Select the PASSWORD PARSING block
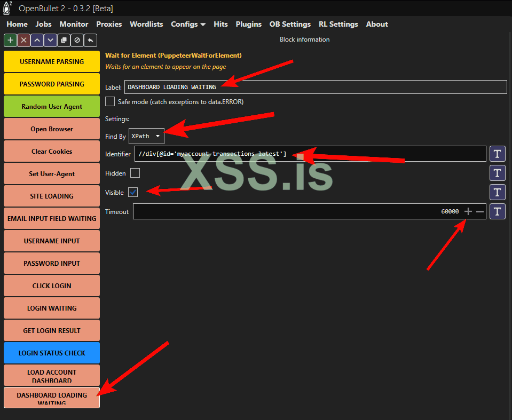Viewport: 512px width, 420px height. tap(52, 84)
